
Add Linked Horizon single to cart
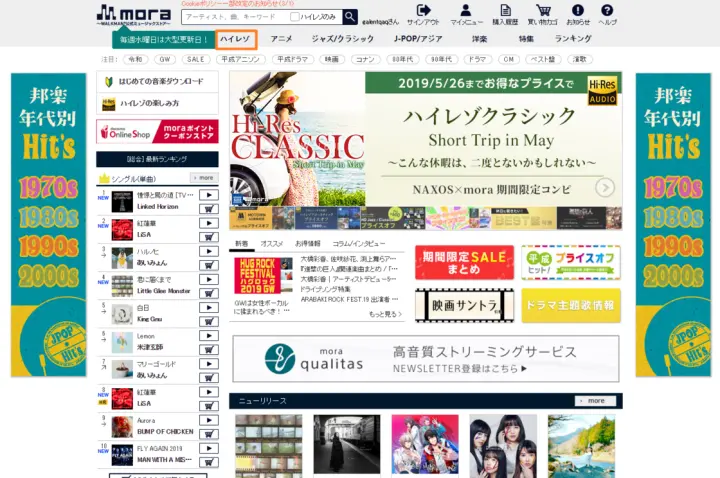[208, 209]
